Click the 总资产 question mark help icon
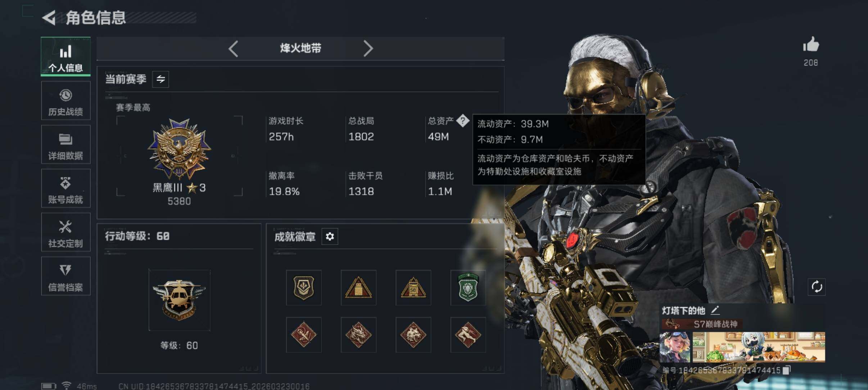 (463, 121)
